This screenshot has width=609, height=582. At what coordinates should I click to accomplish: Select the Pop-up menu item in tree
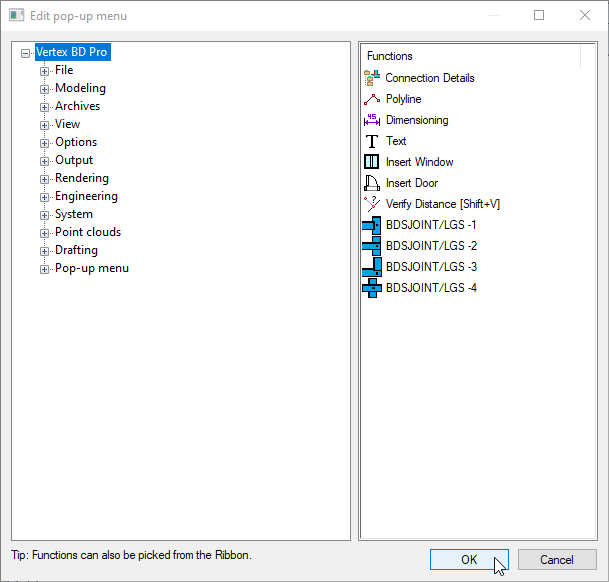92,268
